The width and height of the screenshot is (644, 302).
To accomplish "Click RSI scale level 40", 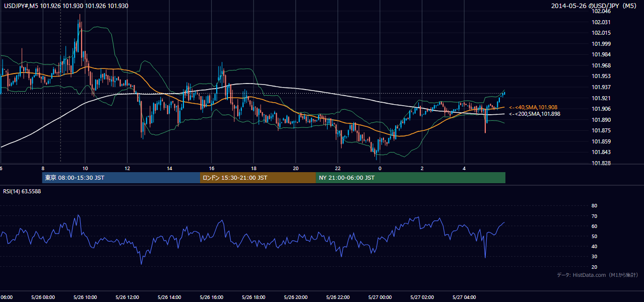I will click(594, 247).
